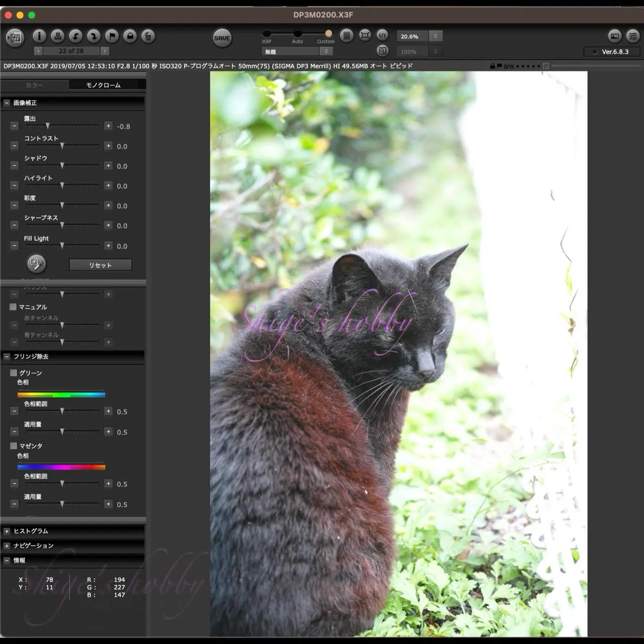Expand the ヒストグラム section
This screenshot has height=644, width=644.
[7, 531]
